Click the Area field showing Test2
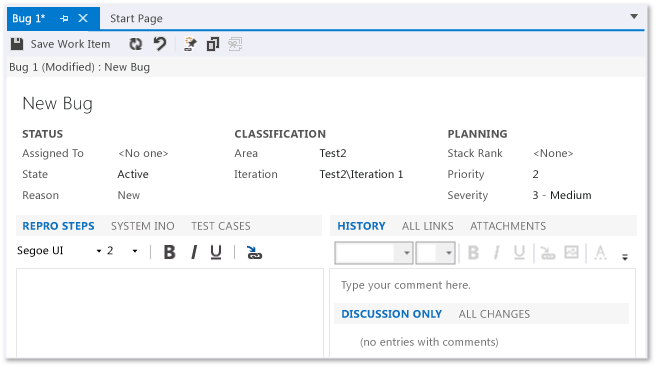The image size is (656, 367). 333,153
